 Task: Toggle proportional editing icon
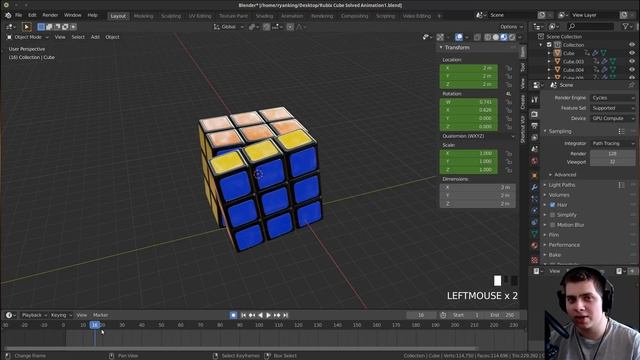(290, 27)
